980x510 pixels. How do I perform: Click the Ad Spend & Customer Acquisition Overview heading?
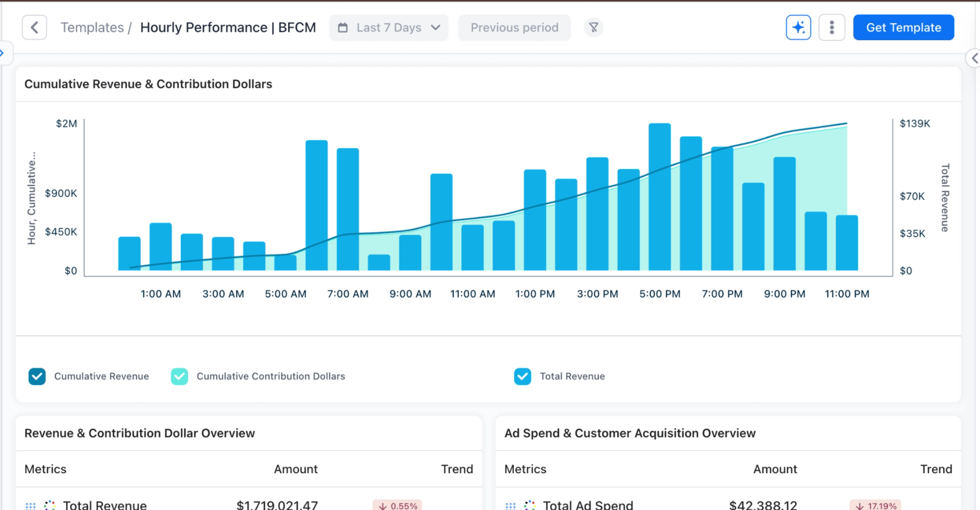[x=630, y=433]
